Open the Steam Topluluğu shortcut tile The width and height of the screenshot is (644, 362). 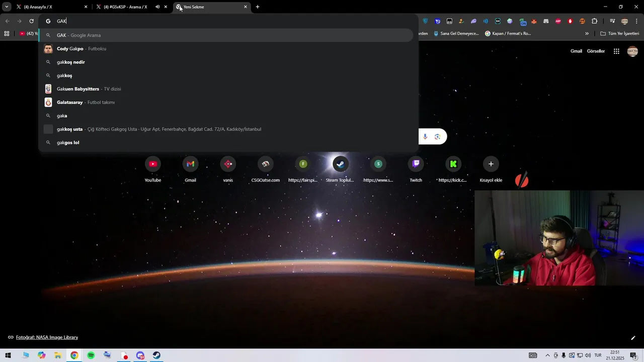tap(341, 169)
